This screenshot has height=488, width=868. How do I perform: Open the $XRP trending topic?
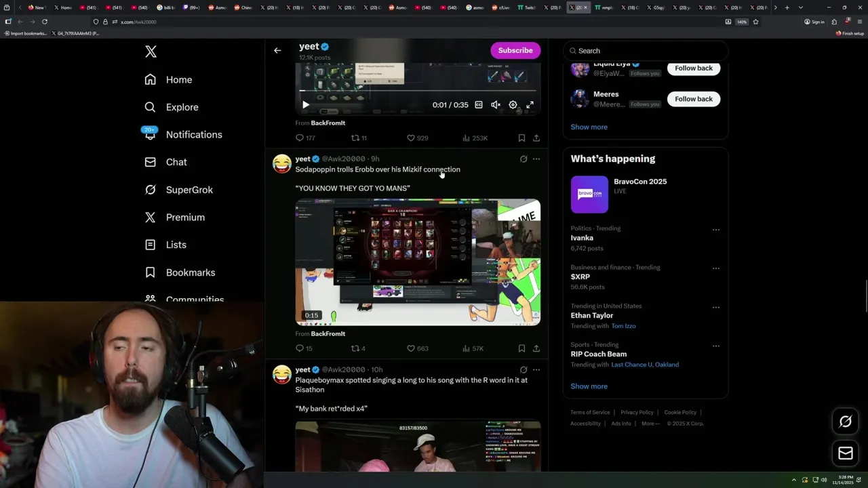pyautogui.click(x=580, y=277)
